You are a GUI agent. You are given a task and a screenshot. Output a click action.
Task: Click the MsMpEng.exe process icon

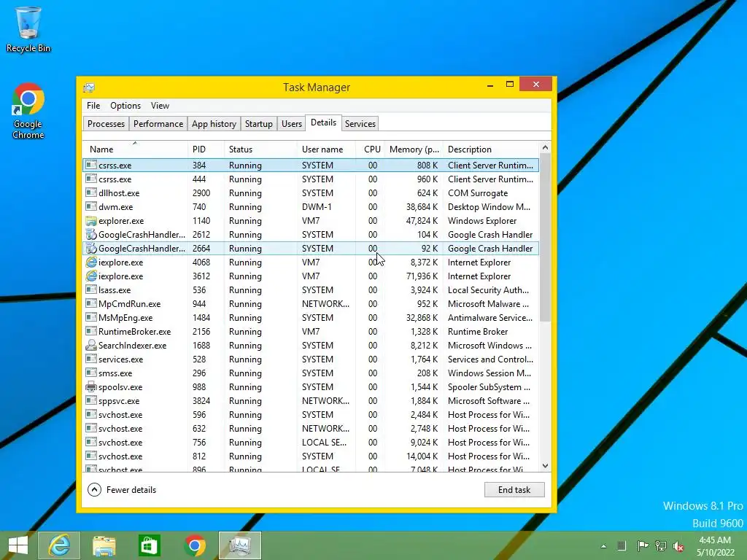coord(91,317)
